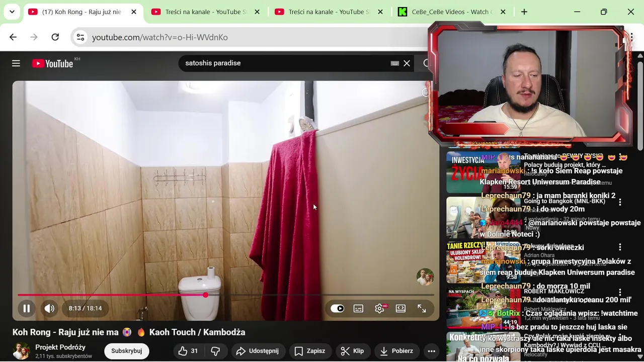
Task: Share video via Udostępnij button
Action: (x=257, y=351)
